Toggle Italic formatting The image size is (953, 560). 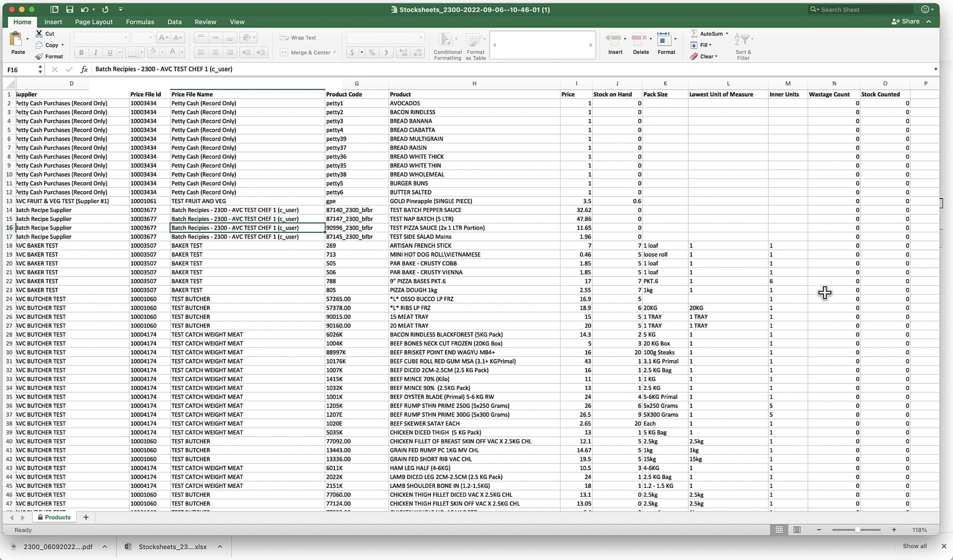(x=95, y=52)
